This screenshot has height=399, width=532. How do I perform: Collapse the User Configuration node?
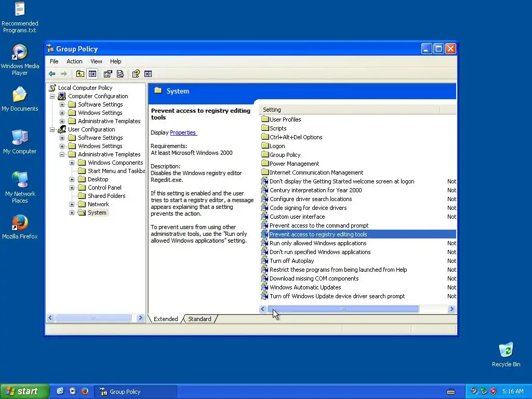[x=52, y=129]
